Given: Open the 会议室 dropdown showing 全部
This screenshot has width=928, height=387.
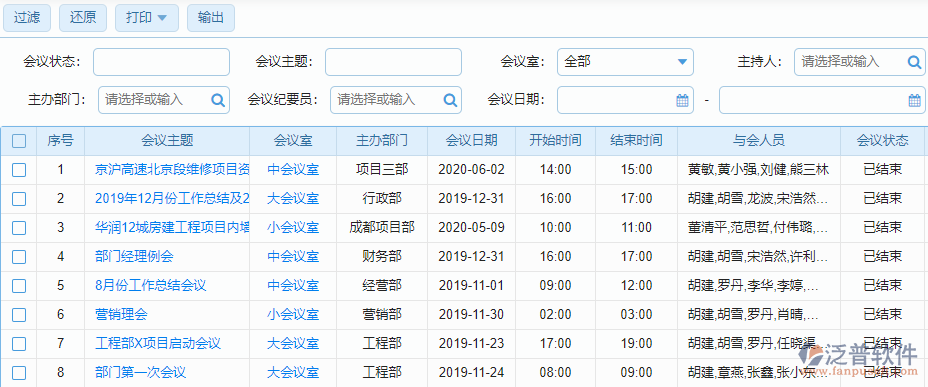Looking at the screenshot, I should [x=625, y=62].
